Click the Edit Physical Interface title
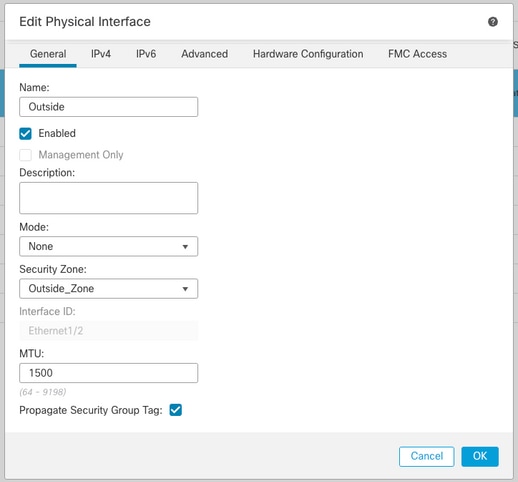The width and height of the screenshot is (518, 482). (x=85, y=22)
